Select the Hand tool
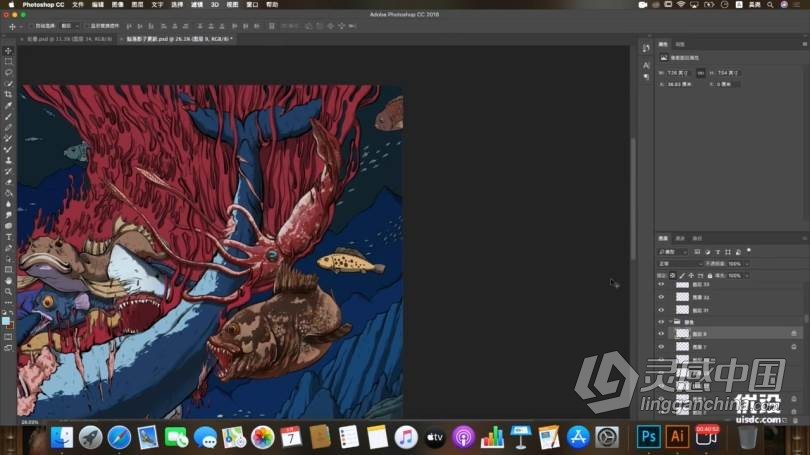 9,280
